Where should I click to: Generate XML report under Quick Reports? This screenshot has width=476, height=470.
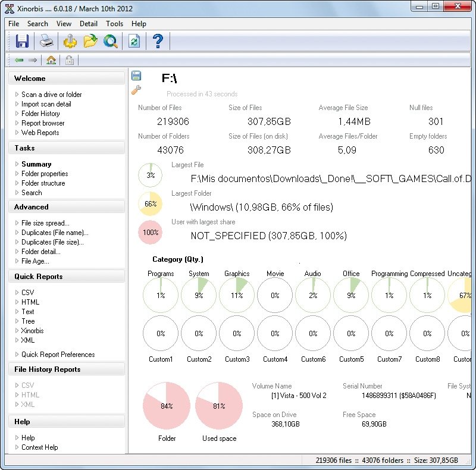pyautogui.click(x=27, y=340)
